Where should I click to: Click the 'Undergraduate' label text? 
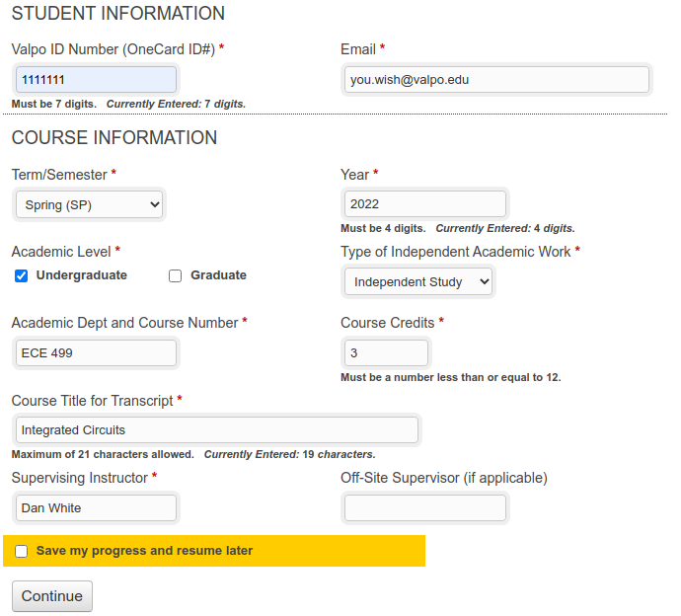(x=82, y=275)
